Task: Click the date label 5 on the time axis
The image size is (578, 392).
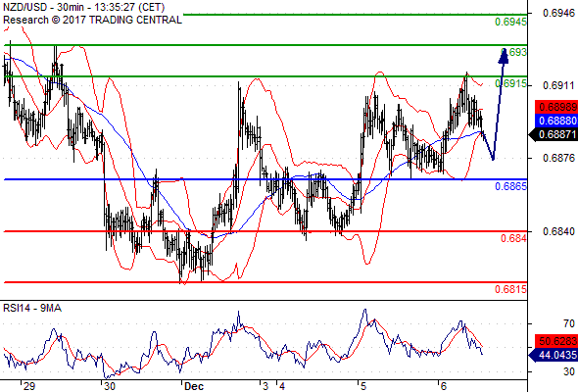Action: [x=363, y=386]
